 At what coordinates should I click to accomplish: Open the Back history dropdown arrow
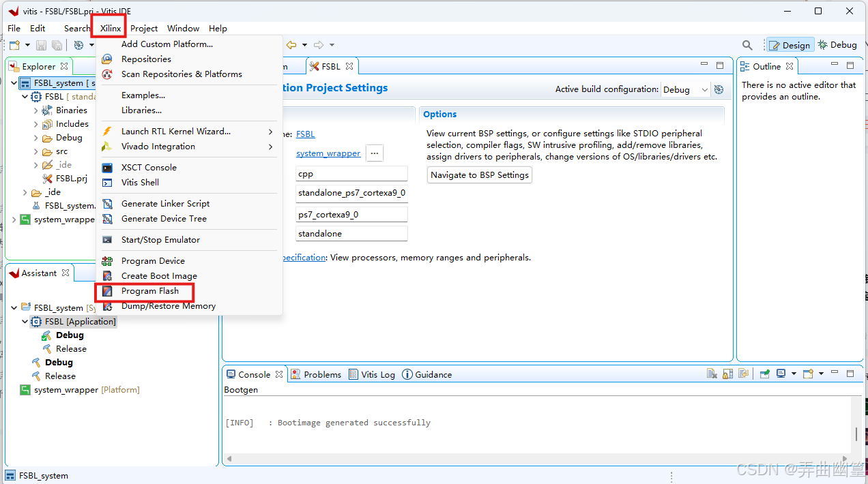point(304,45)
